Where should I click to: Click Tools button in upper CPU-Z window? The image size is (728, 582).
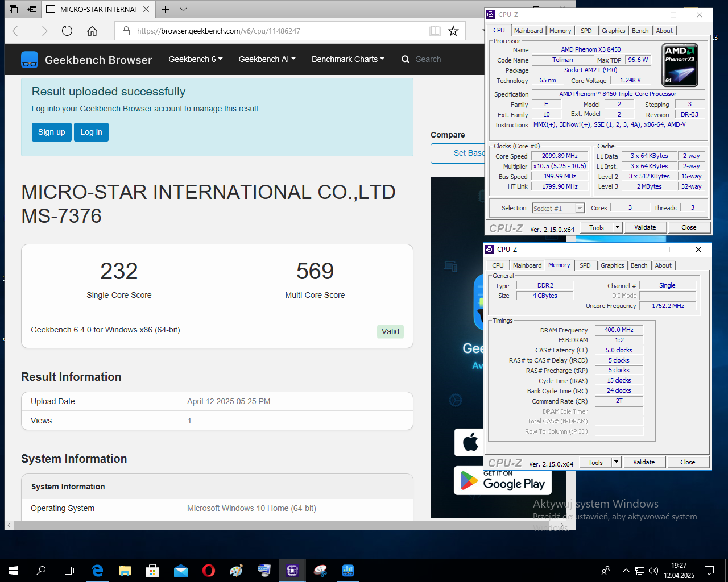tap(597, 227)
